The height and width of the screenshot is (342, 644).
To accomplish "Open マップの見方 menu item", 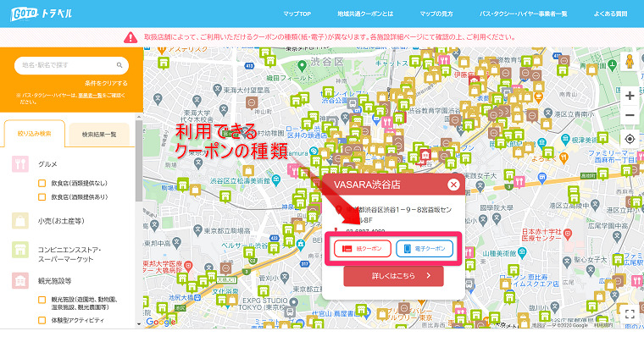I will point(436,14).
